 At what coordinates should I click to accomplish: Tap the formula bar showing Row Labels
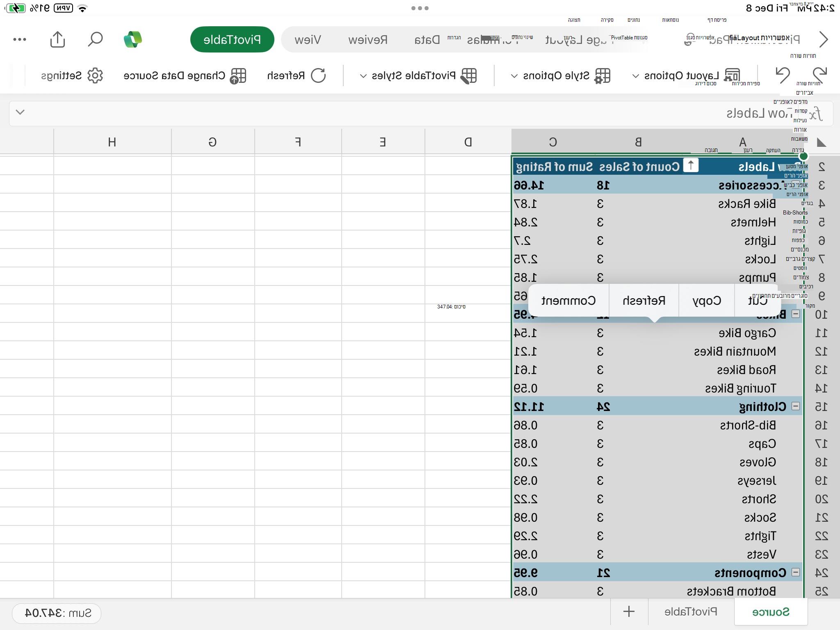(421, 113)
